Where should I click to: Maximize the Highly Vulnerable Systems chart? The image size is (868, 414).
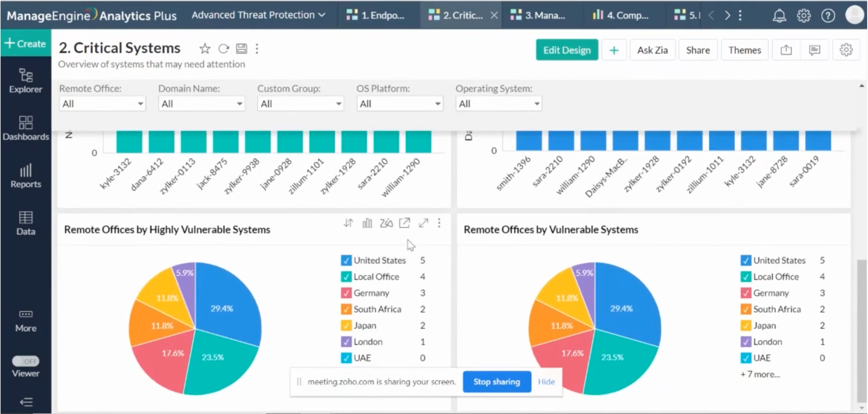(x=423, y=223)
